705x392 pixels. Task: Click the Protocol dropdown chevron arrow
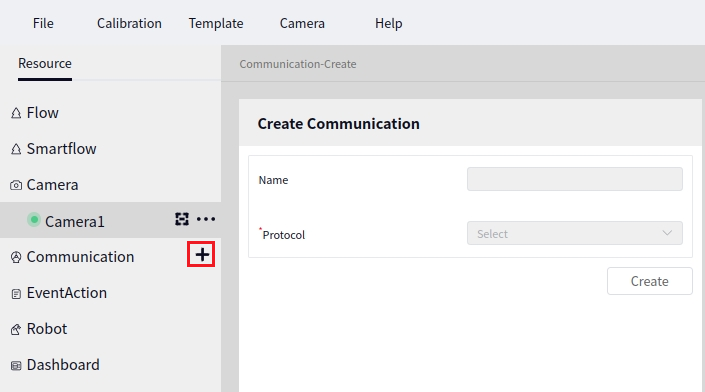click(x=667, y=233)
